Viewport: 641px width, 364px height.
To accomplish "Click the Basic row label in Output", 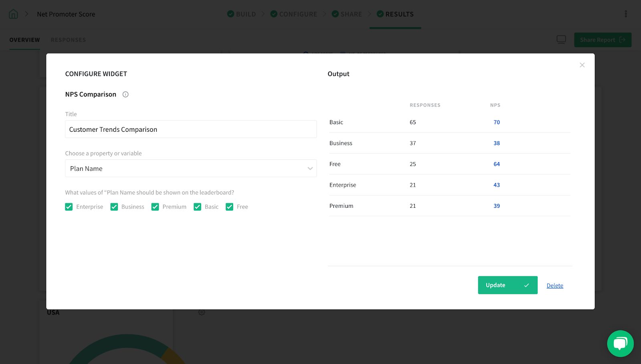I will pos(336,122).
